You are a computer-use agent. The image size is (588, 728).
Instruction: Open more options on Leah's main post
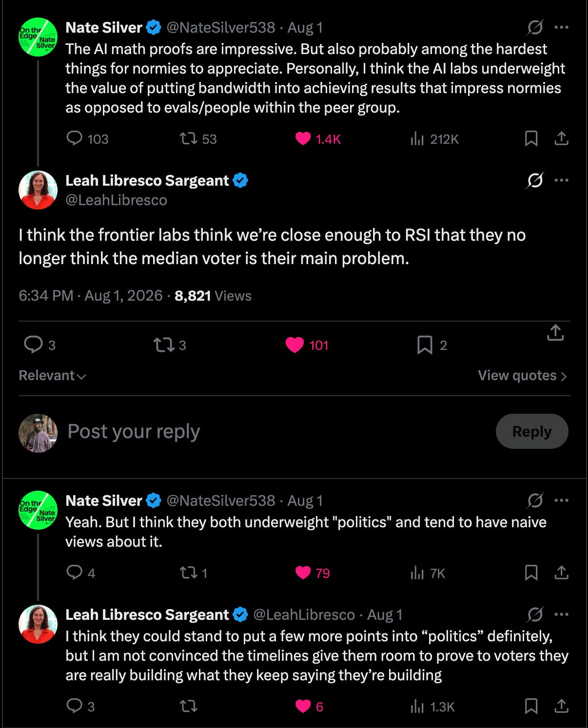[x=561, y=180]
